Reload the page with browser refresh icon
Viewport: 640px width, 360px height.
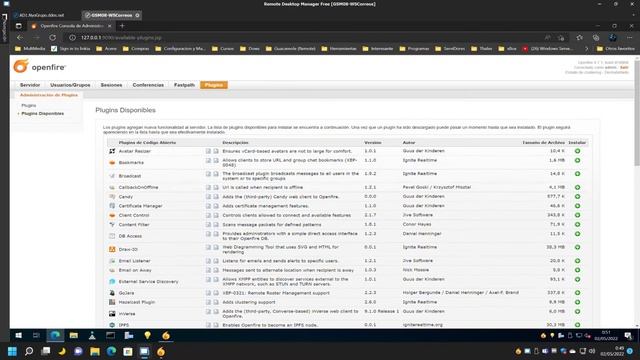53,38
